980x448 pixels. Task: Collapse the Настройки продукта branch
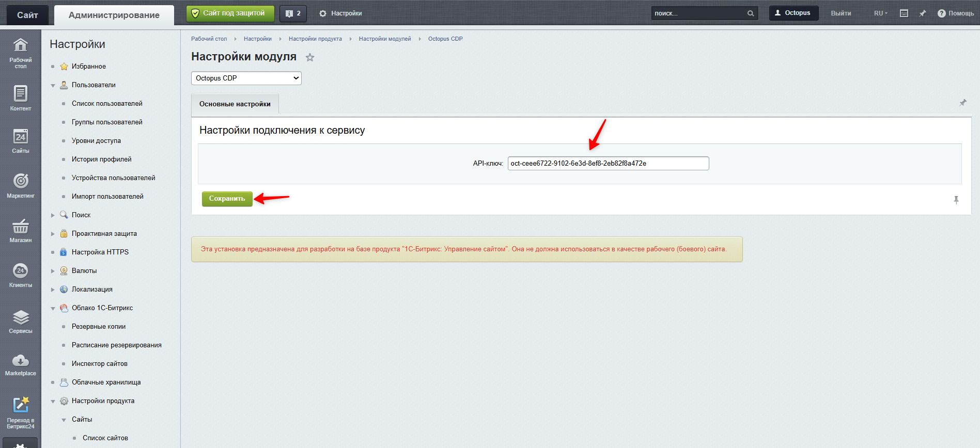tap(53, 401)
